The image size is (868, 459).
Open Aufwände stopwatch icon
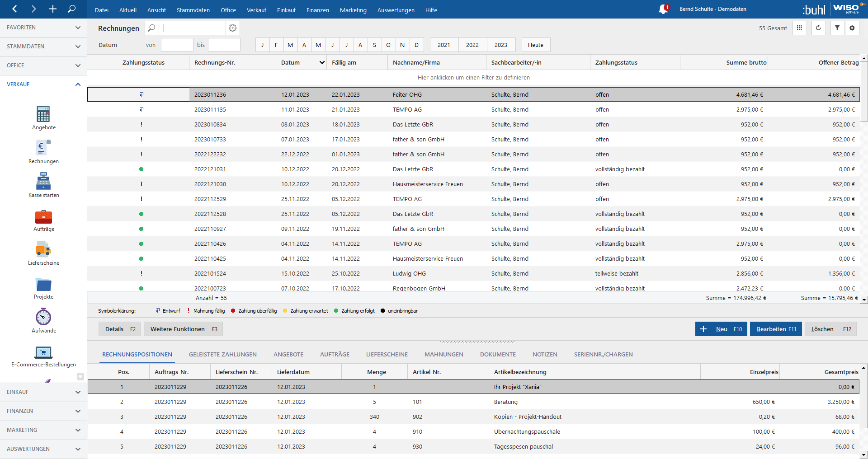(x=43, y=317)
